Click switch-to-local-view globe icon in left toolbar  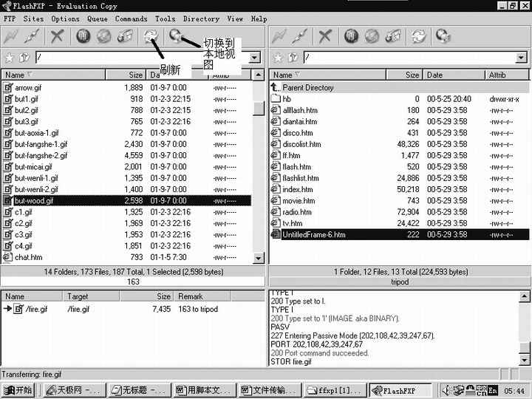pyautogui.click(x=175, y=35)
